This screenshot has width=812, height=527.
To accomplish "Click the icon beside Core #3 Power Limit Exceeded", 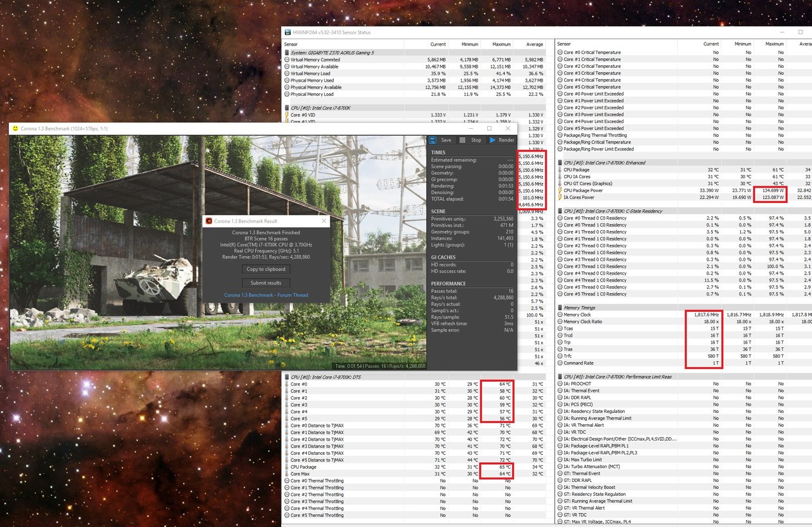I will click(560, 115).
